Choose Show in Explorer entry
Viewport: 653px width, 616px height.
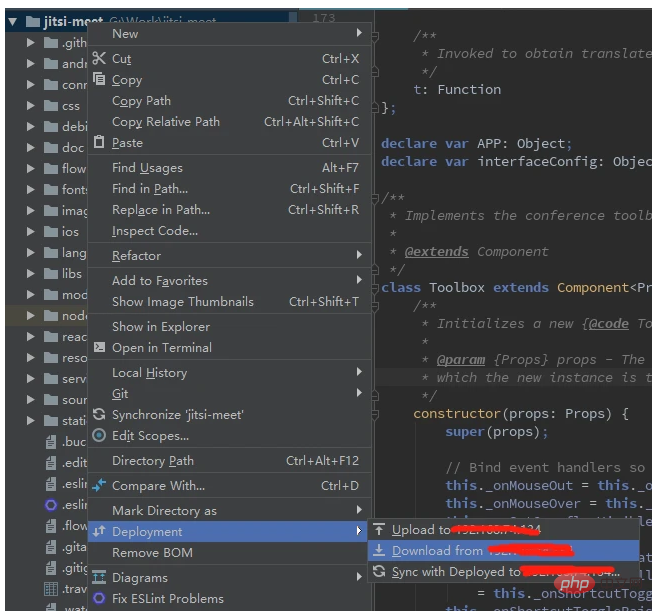click(229, 327)
